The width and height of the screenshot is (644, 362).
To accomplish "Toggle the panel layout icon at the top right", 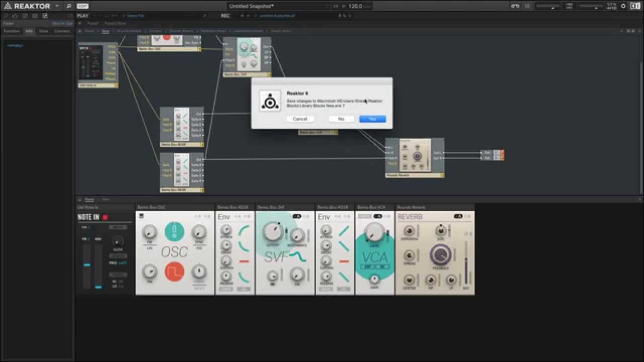I will coord(635,6).
